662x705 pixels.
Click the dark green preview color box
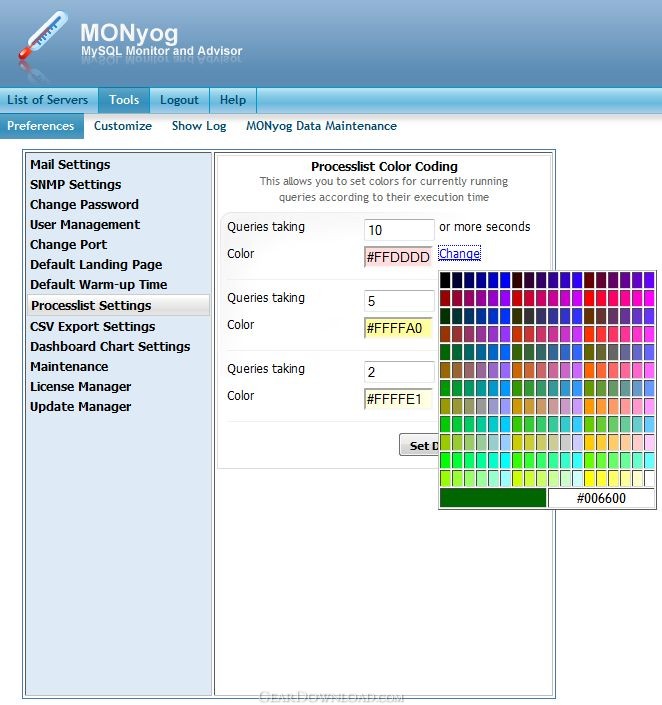pos(493,498)
